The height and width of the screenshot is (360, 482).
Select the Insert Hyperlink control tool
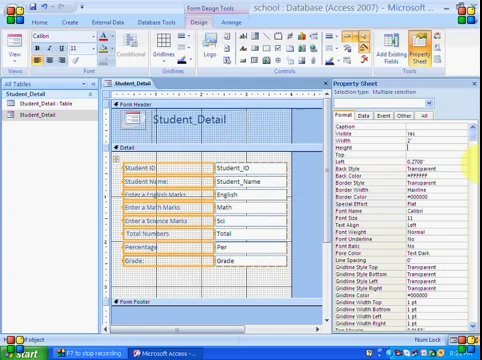(x=313, y=49)
